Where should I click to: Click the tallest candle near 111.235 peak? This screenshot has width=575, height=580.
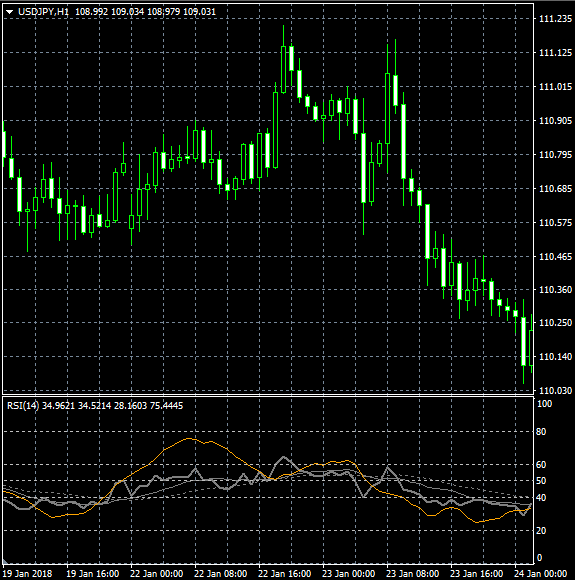click(x=283, y=59)
